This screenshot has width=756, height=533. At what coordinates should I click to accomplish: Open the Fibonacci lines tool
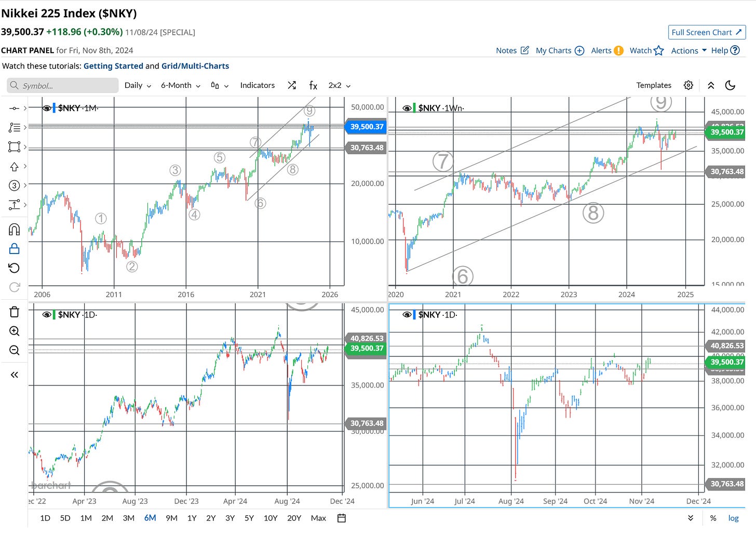[x=14, y=127]
